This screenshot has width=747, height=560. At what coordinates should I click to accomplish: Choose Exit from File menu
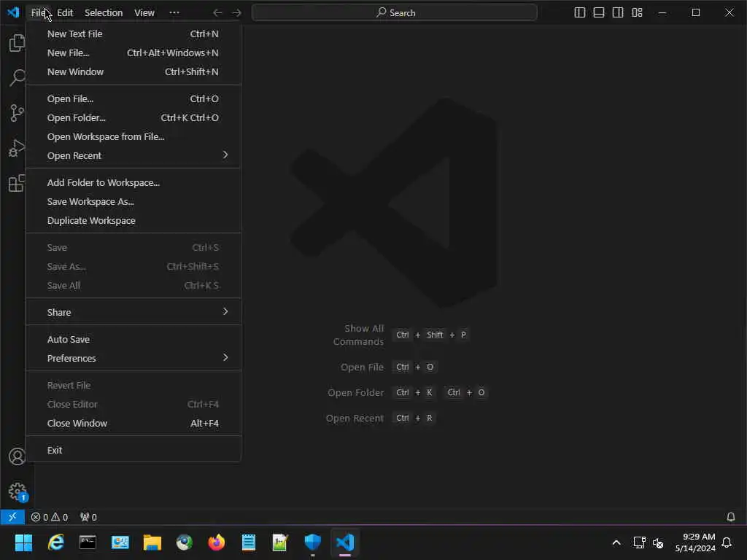133,450
